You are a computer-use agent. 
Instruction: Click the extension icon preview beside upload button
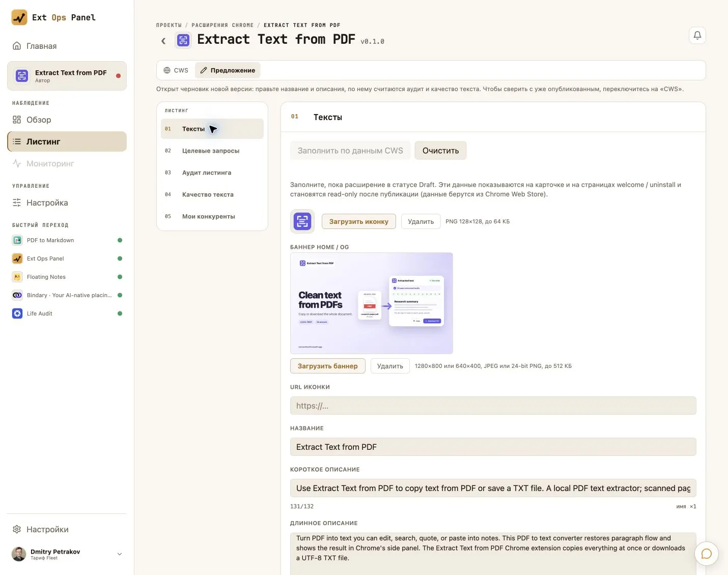click(302, 221)
